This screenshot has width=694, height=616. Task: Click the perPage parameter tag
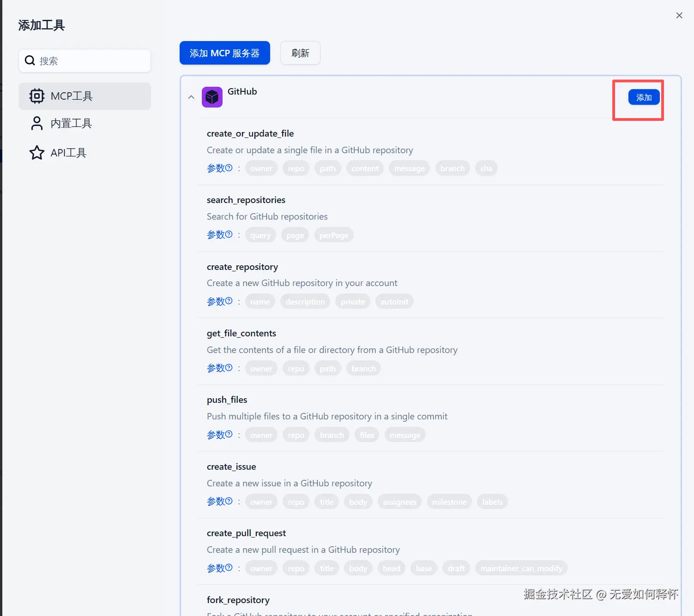click(334, 235)
